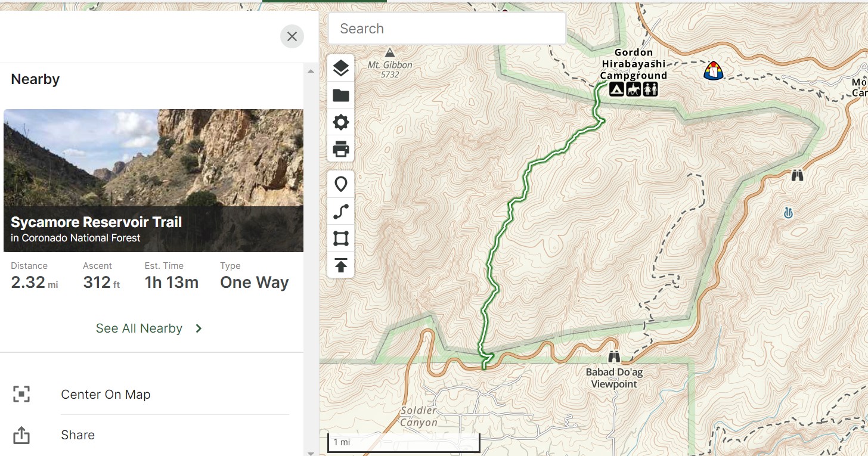Select the draw area tool
Viewport: 868px width, 456px height.
coord(340,239)
